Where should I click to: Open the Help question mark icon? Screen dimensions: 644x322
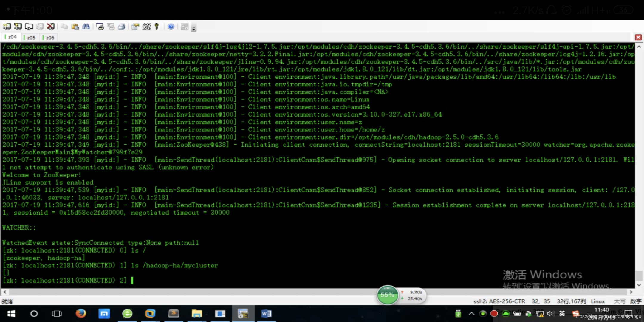171,27
